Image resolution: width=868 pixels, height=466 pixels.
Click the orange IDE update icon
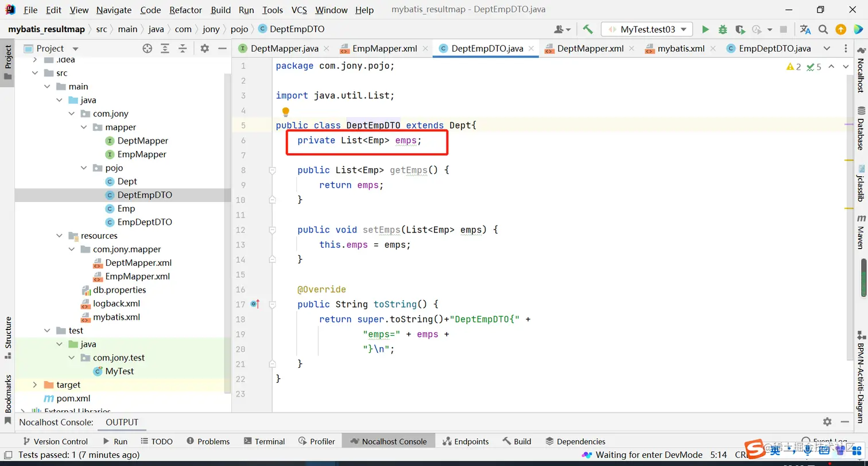(840, 29)
